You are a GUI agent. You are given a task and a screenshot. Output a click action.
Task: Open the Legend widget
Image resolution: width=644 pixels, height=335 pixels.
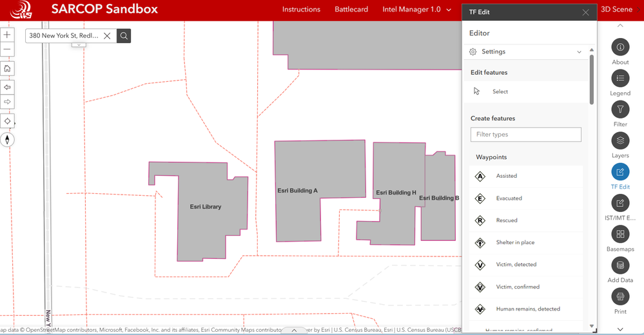(620, 79)
